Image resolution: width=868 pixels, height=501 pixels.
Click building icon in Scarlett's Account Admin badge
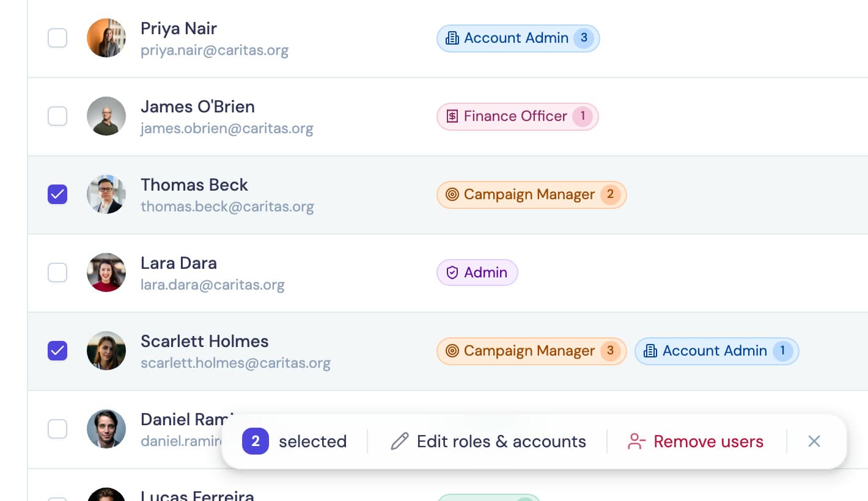pyautogui.click(x=650, y=351)
